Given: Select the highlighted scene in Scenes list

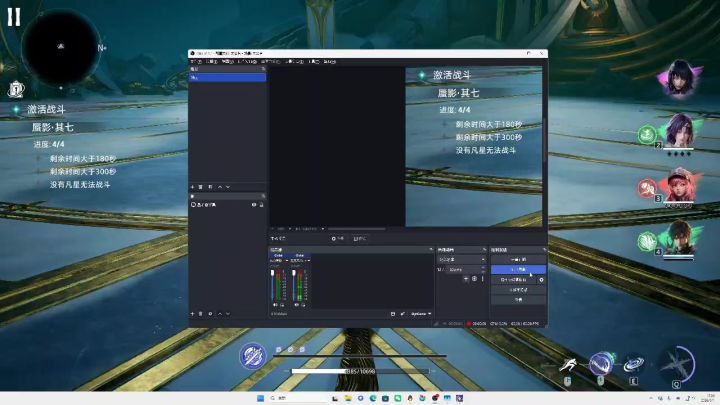Looking at the screenshot, I should coord(227,78).
